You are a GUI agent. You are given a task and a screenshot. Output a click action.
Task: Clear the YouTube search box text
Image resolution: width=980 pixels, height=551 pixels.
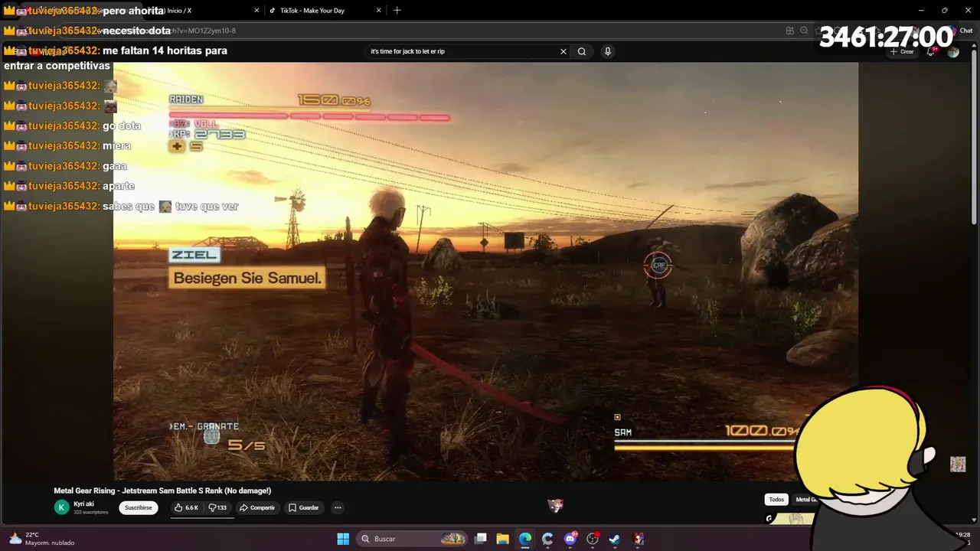[563, 51]
